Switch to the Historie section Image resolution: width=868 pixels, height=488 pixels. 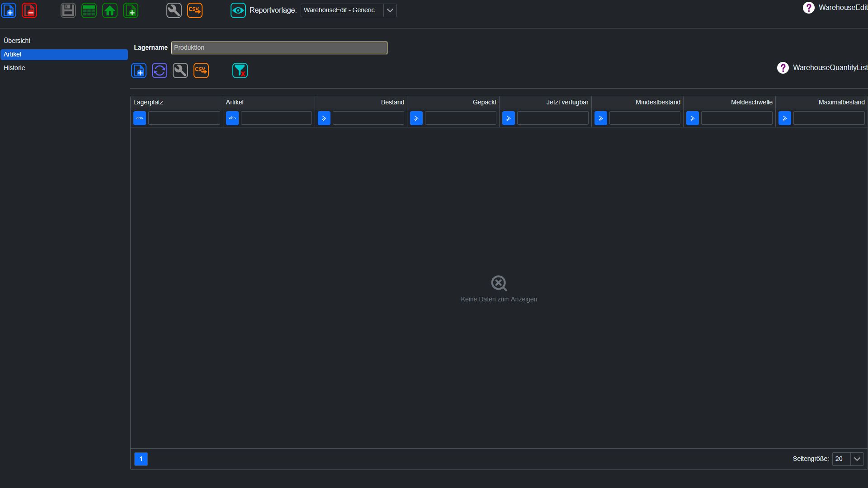tap(64, 68)
